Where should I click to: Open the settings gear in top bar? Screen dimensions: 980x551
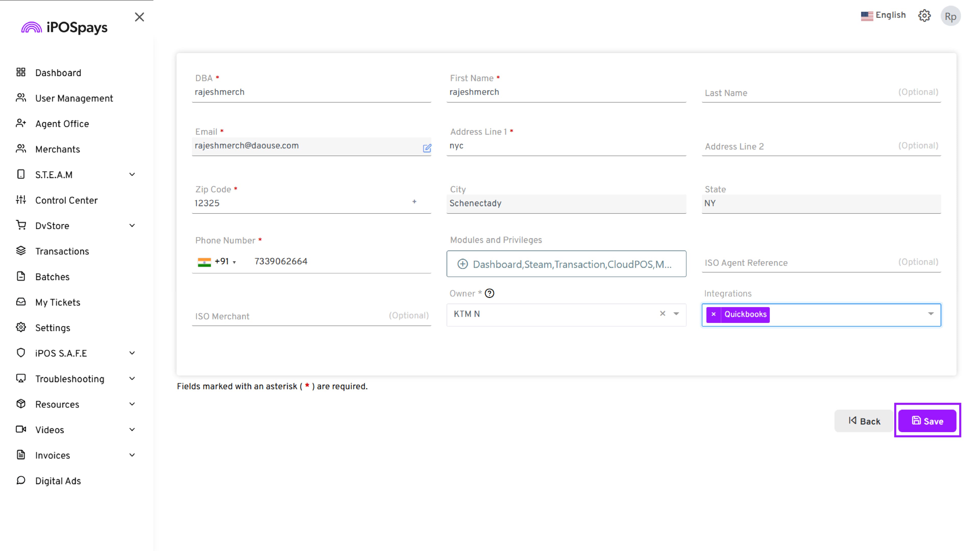point(924,16)
